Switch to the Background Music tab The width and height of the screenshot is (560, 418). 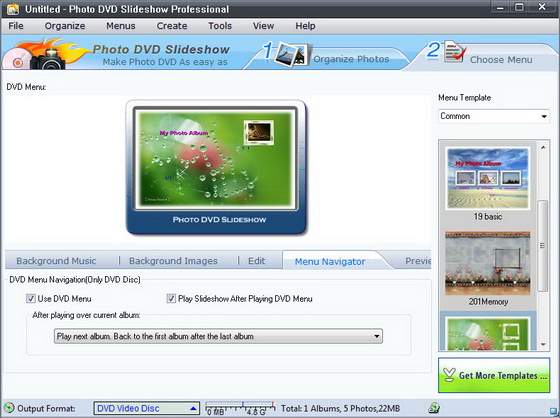(x=56, y=261)
